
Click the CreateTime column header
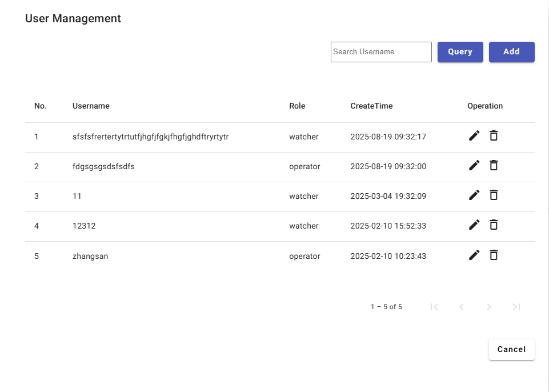pyautogui.click(x=371, y=106)
